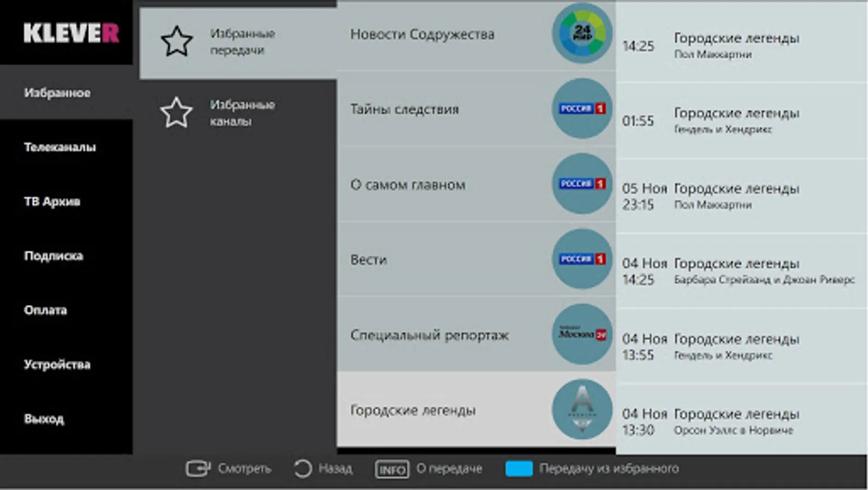Click the О передаче label
The image size is (868, 490).
click(449, 468)
